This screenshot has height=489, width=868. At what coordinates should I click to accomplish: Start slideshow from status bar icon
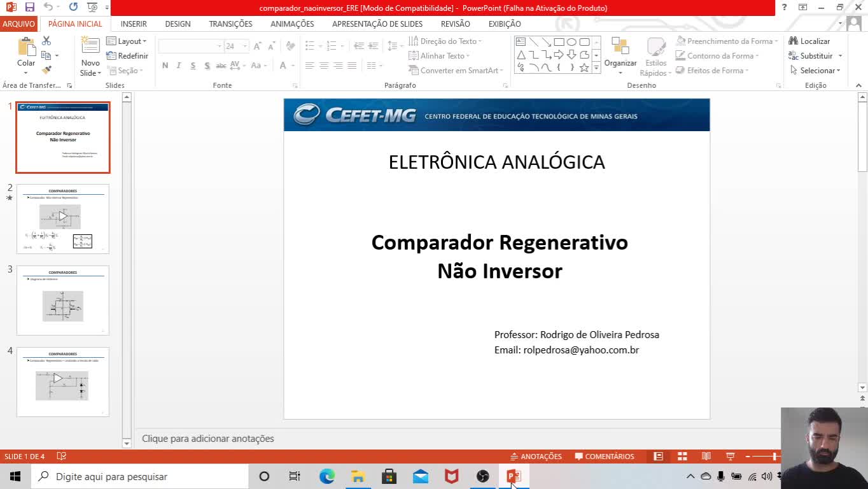click(730, 457)
